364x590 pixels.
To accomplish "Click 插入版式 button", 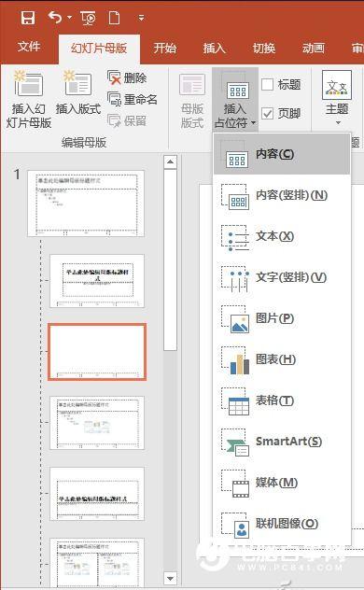I will coord(78,93).
